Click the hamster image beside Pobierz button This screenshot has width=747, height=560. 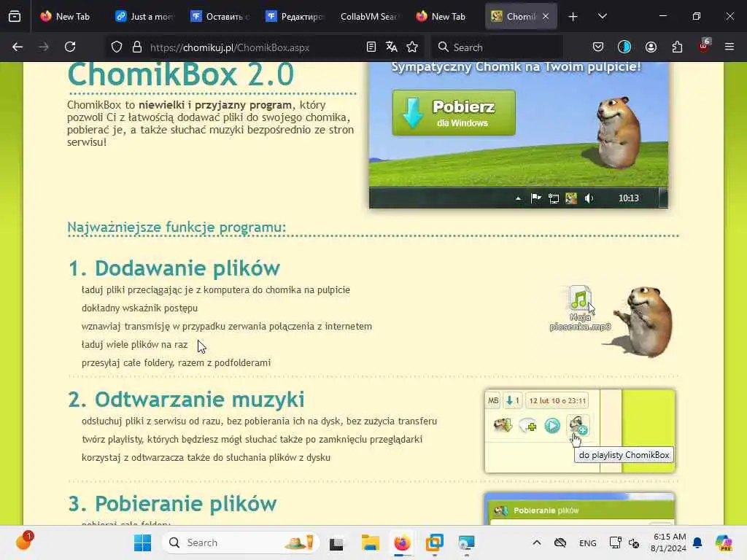(619, 132)
